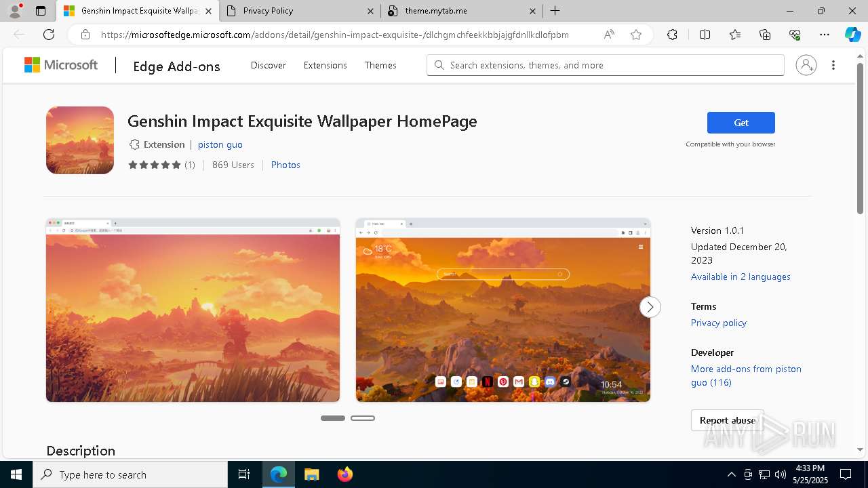Open the first sunset screenshot
The height and width of the screenshot is (488, 868).
(x=193, y=310)
